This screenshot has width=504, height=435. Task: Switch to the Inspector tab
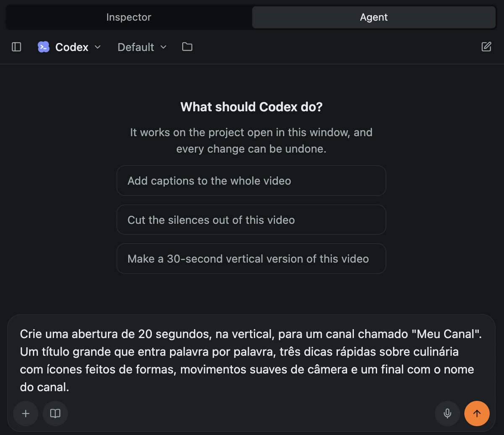click(x=129, y=17)
